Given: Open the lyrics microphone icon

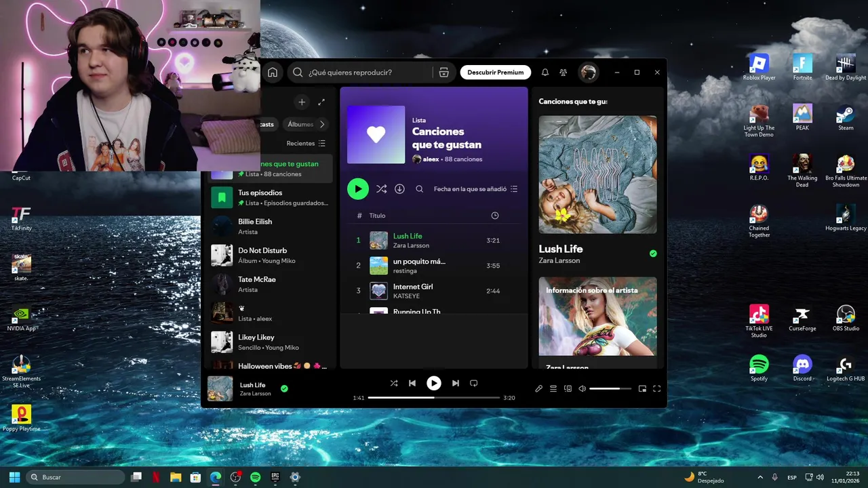Looking at the screenshot, I should (538, 388).
